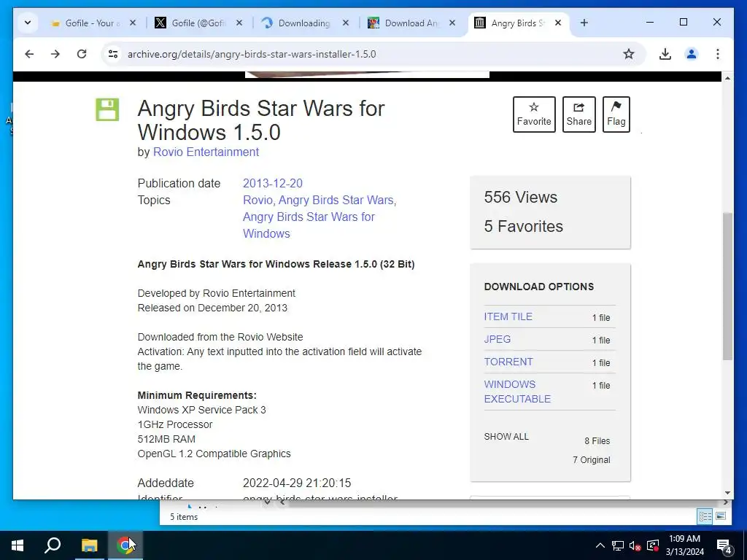Screen dimensions: 747x560
Task: Click the Chrome taskbar icon
Action: pyautogui.click(x=125, y=545)
